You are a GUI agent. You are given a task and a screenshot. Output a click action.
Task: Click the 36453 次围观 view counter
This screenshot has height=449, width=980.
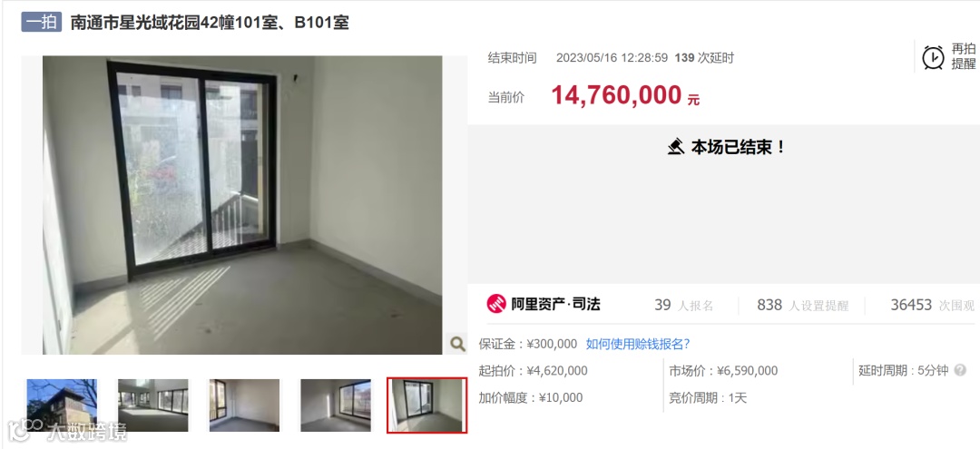coord(932,305)
